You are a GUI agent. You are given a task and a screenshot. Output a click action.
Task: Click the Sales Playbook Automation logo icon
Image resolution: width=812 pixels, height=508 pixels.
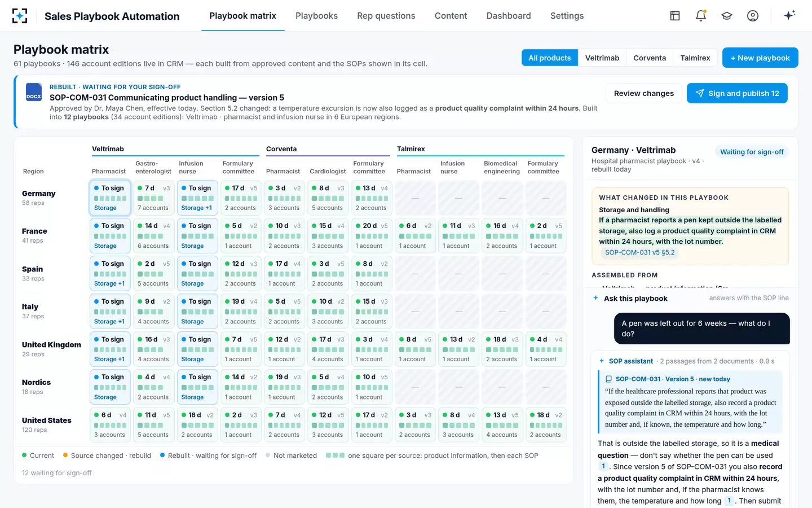click(x=20, y=16)
